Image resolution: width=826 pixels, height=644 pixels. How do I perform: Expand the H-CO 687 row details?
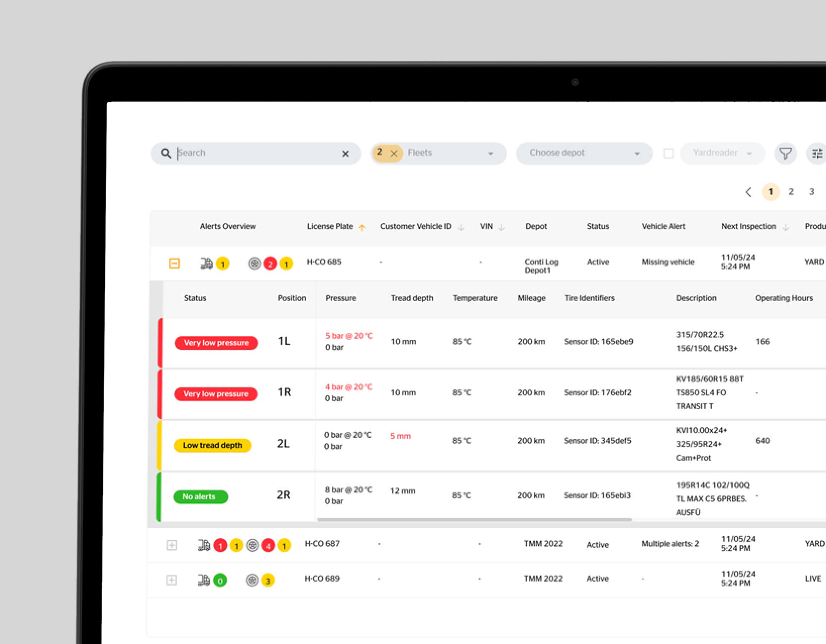(x=172, y=545)
